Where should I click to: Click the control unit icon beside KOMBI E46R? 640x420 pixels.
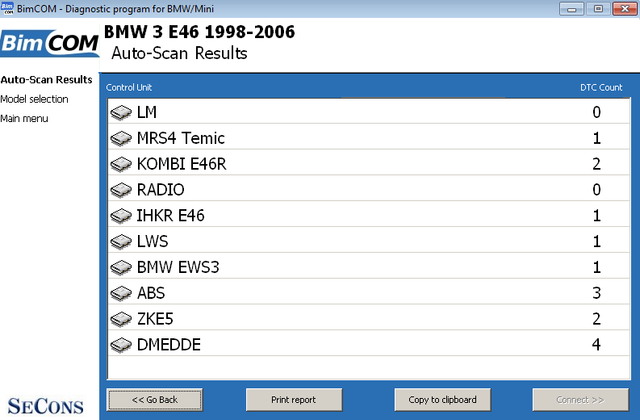(121, 164)
